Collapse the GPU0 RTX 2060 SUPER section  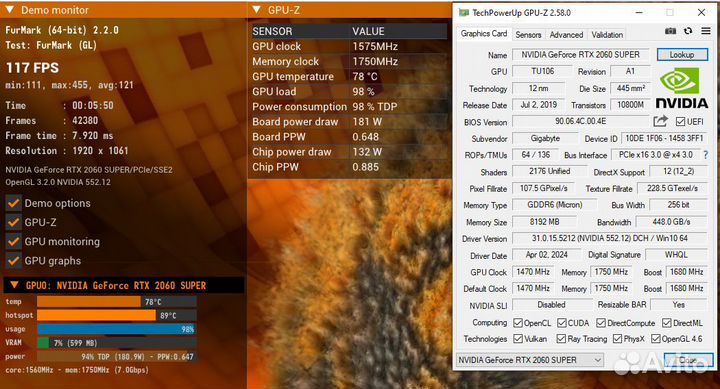pos(14,285)
